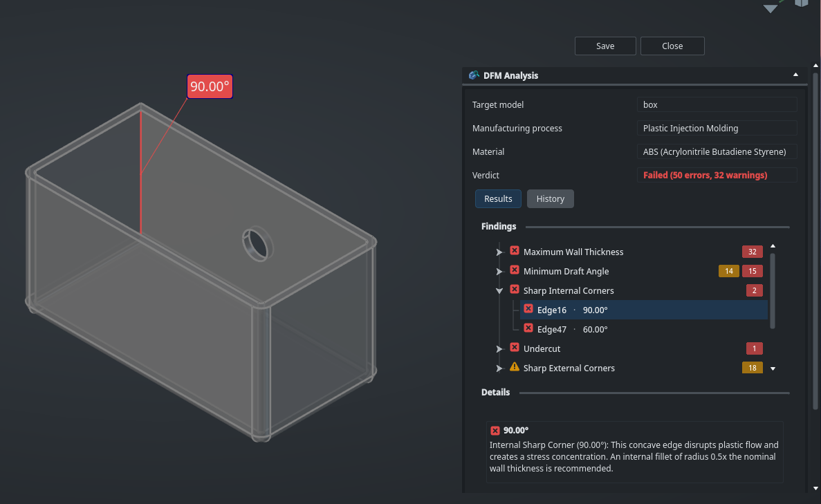
Task: Collapse the DFM Analysis panel with its header arrow
Action: pyautogui.click(x=795, y=75)
